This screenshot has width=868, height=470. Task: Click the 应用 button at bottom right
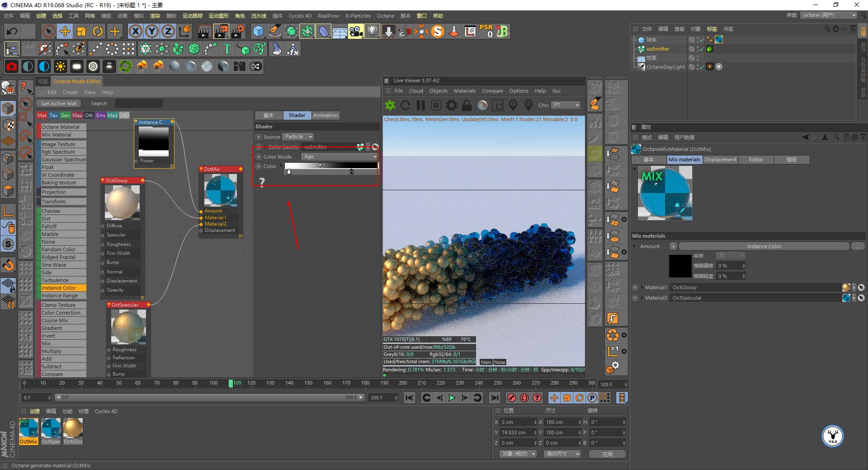(607, 454)
